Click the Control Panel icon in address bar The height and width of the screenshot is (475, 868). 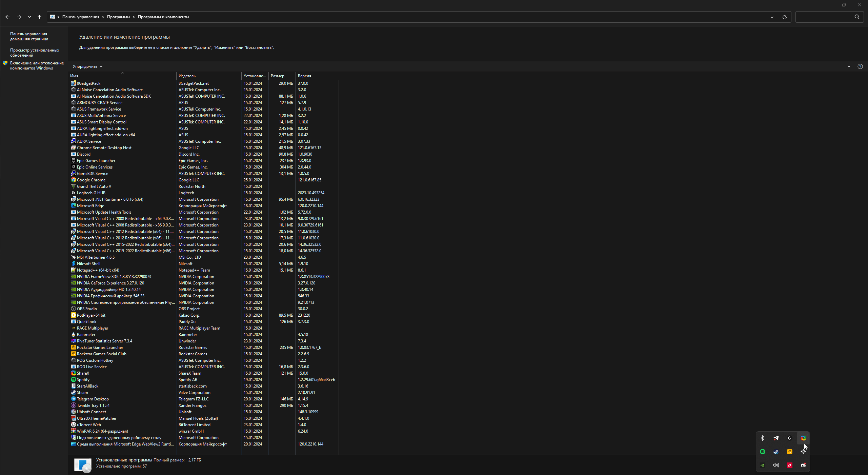pos(53,17)
